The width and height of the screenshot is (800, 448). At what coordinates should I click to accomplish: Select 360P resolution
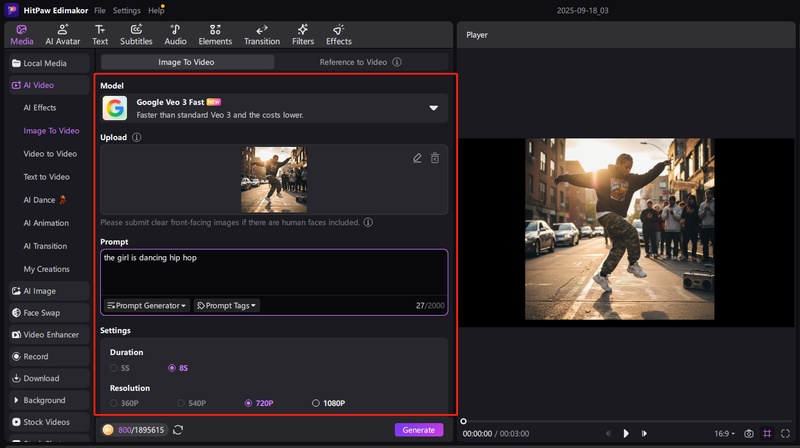click(124, 403)
